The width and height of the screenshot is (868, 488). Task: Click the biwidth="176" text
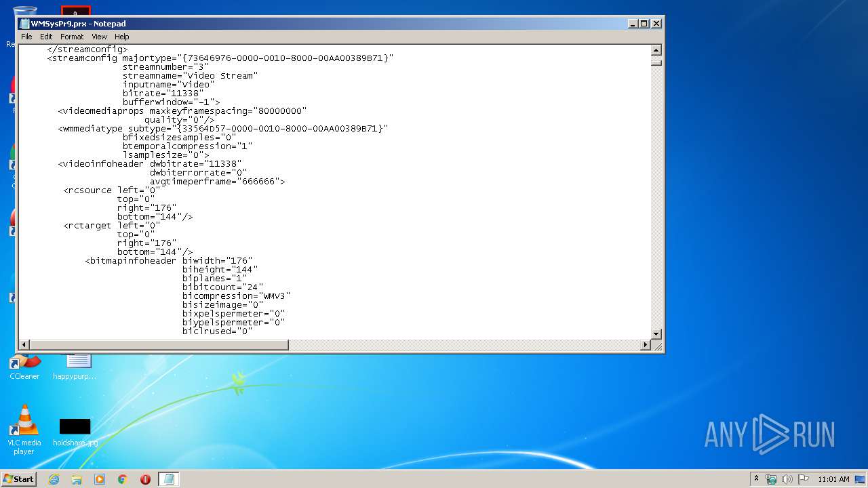217,261
